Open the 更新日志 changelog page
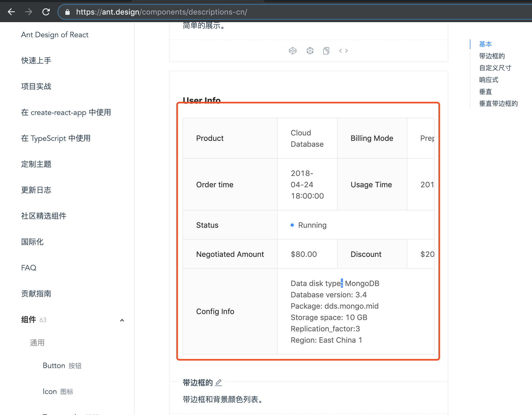 pos(36,190)
